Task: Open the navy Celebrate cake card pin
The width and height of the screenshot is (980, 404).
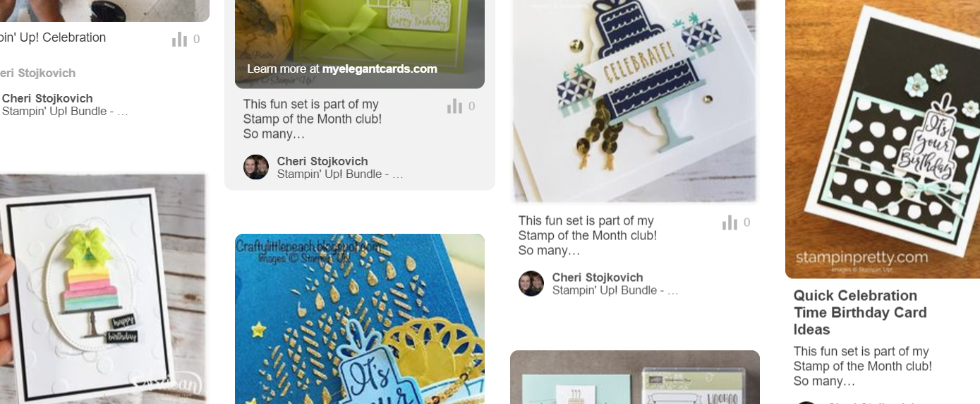Action: click(635, 101)
